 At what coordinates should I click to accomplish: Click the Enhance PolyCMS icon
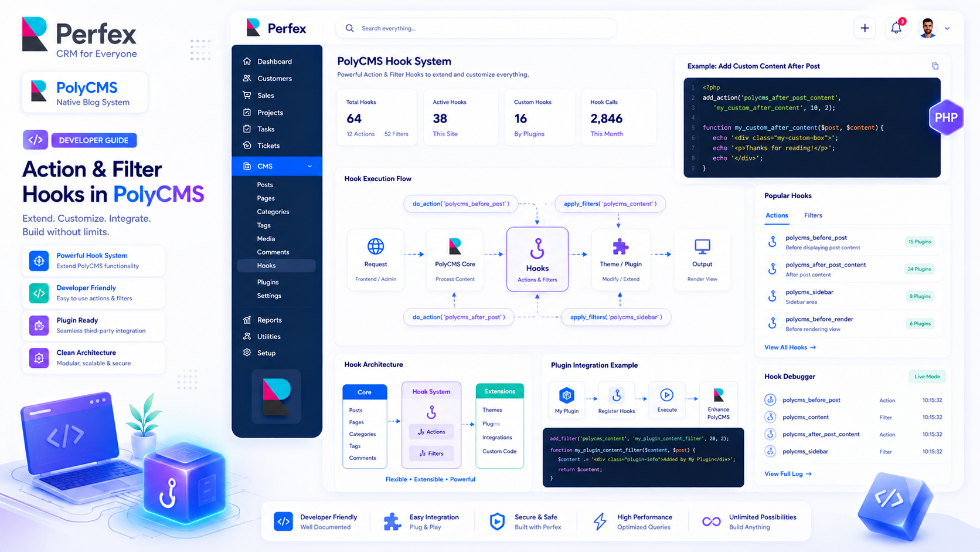click(719, 395)
